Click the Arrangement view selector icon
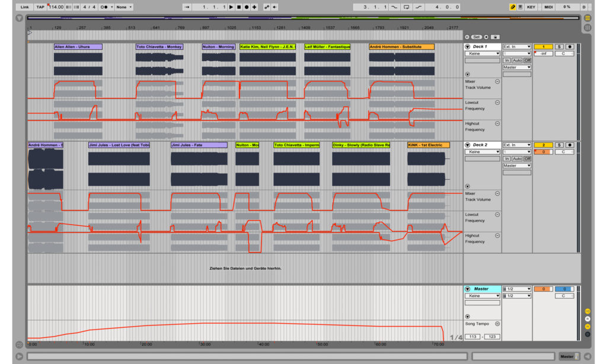 pyautogui.click(x=587, y=18)
